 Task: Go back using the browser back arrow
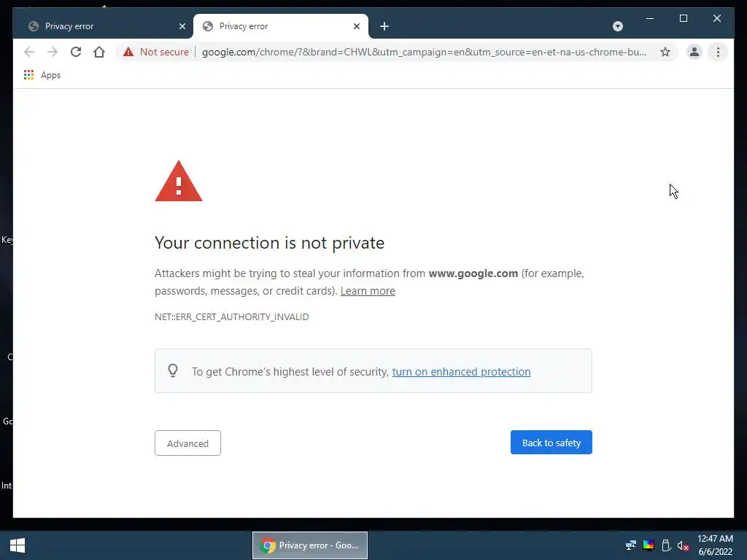pyautogui.click(x=29, y=52)
